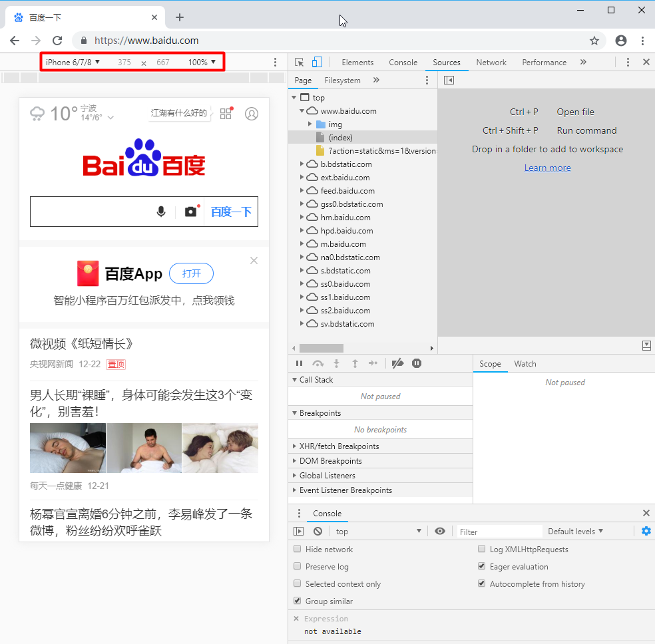The width and height of the screenshot is (655, 644).
Task: Enable Preserve log checkbox
Action: (297, 566)
